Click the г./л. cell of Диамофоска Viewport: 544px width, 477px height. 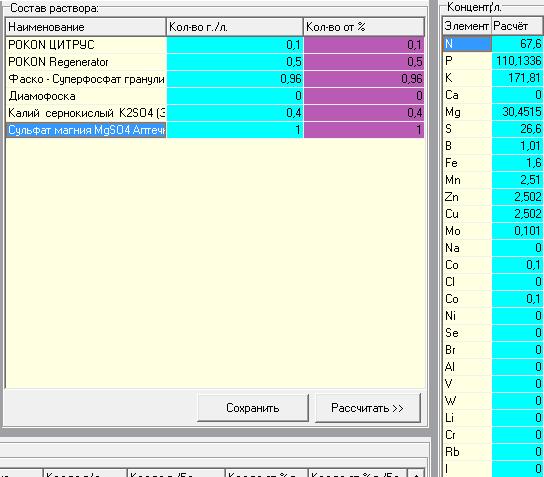click(235, 96)
